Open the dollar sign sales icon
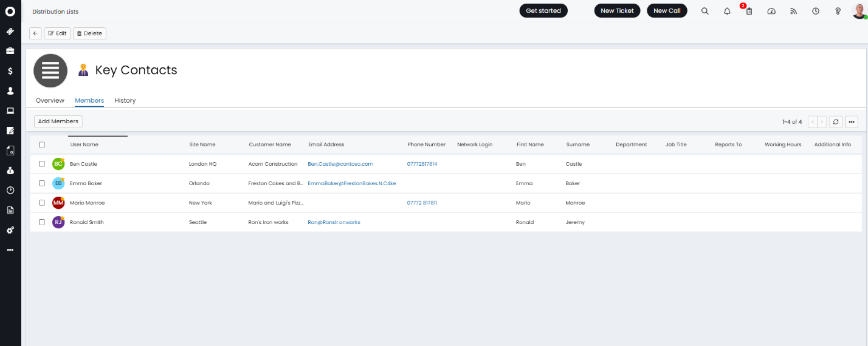868x346 pixels. (10, 71)
